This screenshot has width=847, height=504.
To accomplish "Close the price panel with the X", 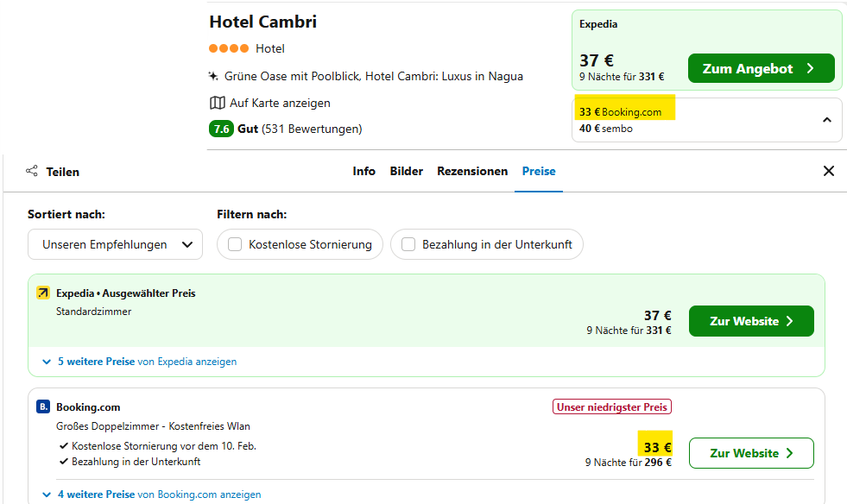I will (829, 171).
